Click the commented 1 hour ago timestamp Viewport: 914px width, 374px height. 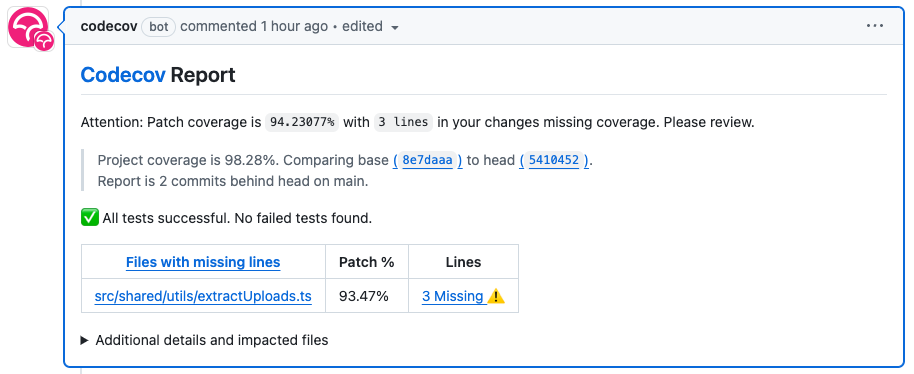254,26
